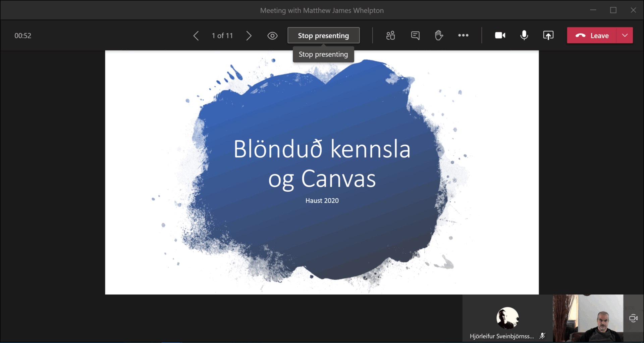Leave the meeting
The width and height of the screenshot is (644, 343).
click(592, 35)
